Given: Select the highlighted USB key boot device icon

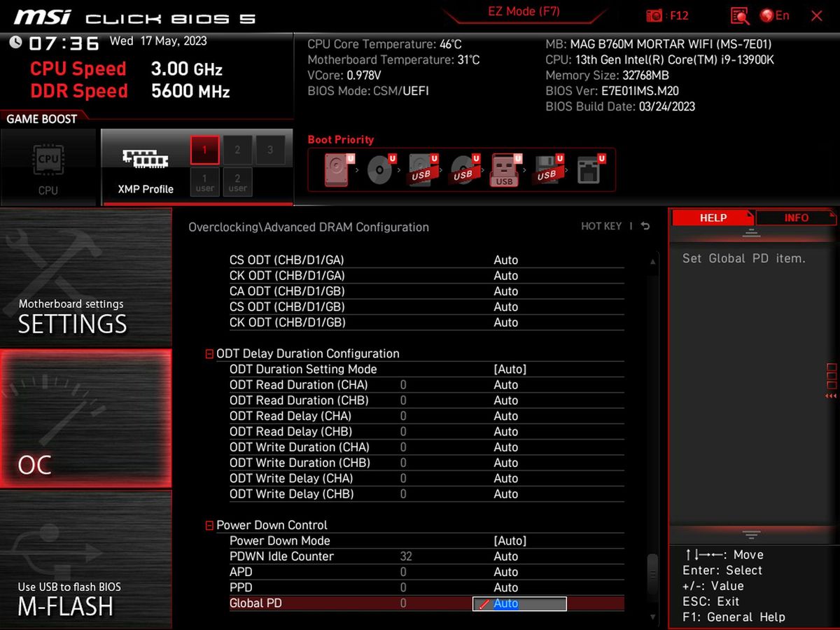Looking at the screenshot, I should coord(505,170).
